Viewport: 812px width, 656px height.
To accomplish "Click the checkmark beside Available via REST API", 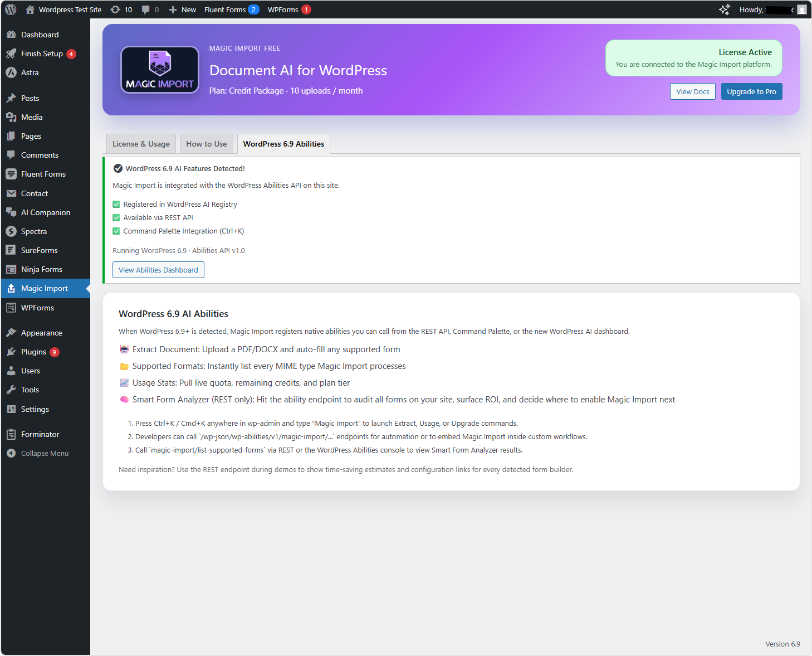I will coord(116,218).
